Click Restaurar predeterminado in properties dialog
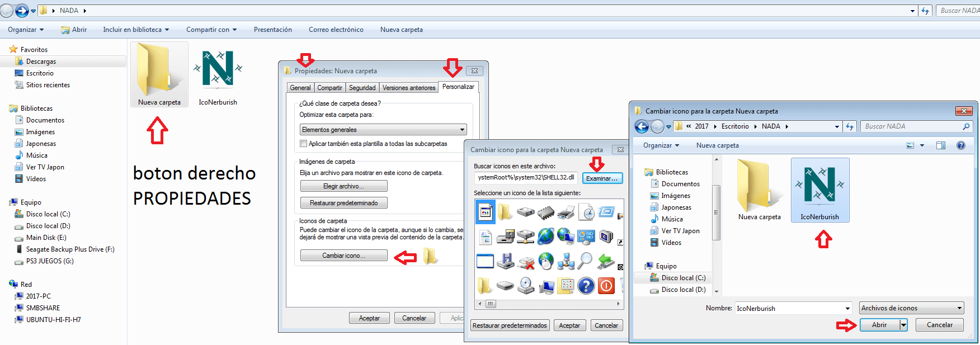This screenshot has width=980, height=345. tap(343, 203)
